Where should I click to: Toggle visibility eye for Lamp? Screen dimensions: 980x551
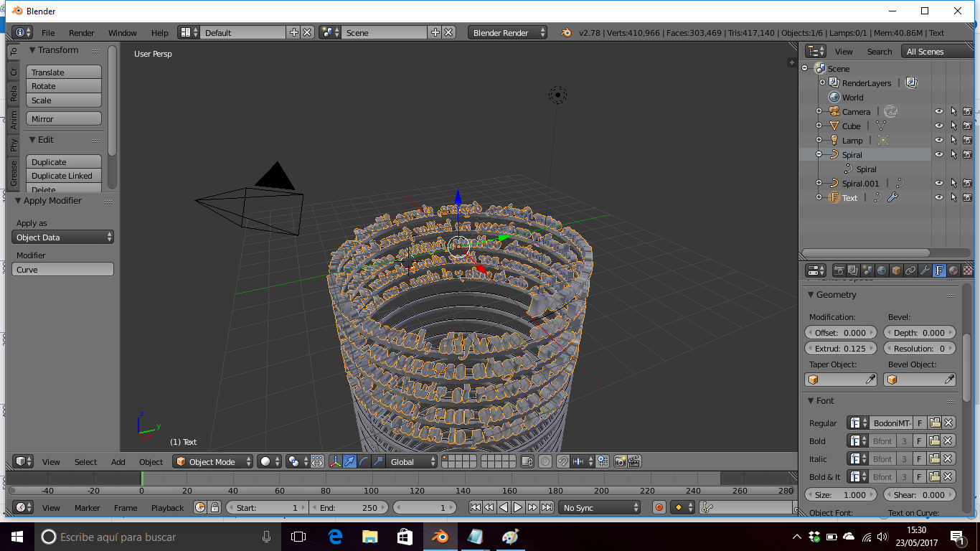pos(938,140)
